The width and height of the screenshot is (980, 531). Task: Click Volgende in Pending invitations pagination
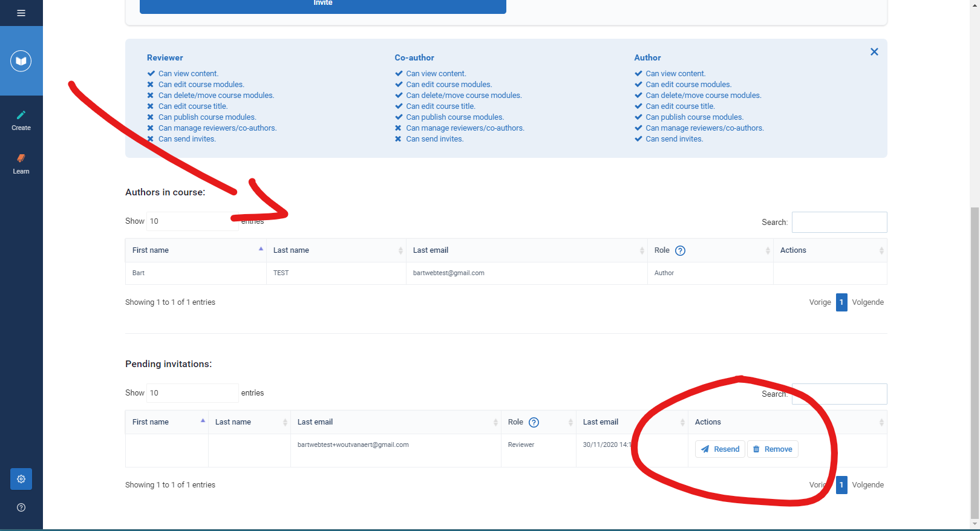coord(867,485)
